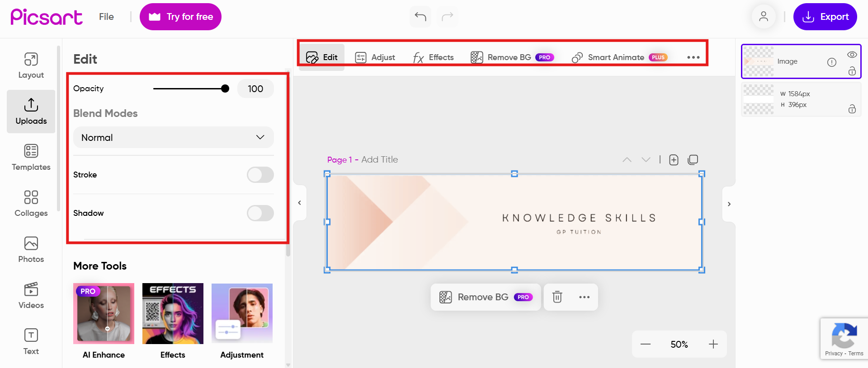Viewport: 868px width, 368px height.
Task: Open the Collages sidebar panel
Action: [31, 204]
